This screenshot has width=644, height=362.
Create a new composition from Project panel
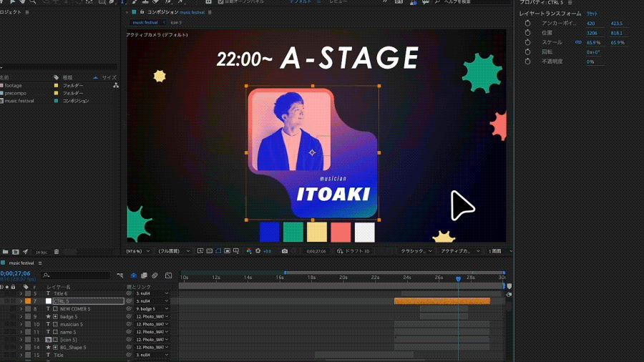pyautogui.click(x=16, y=252)
